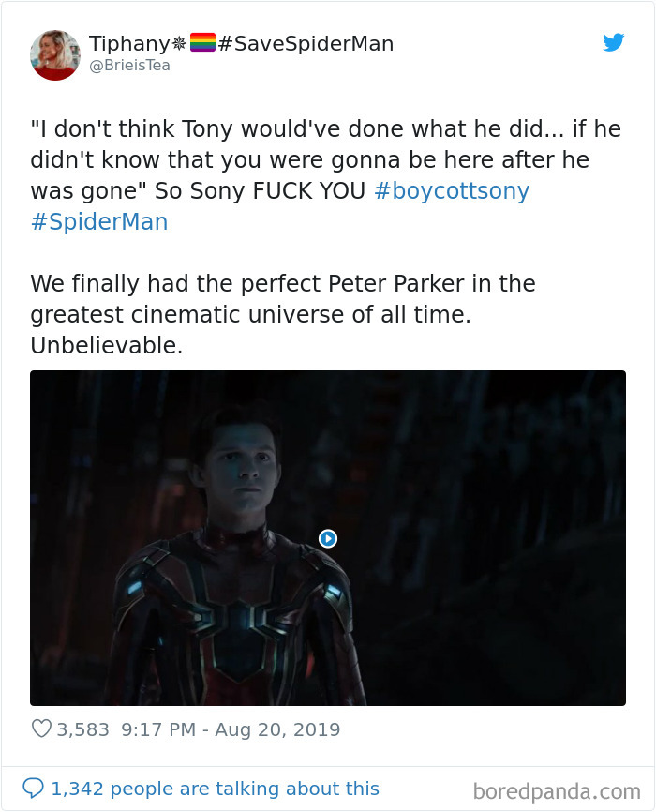Click the Twitter bird logo

[x=614, y=42]
